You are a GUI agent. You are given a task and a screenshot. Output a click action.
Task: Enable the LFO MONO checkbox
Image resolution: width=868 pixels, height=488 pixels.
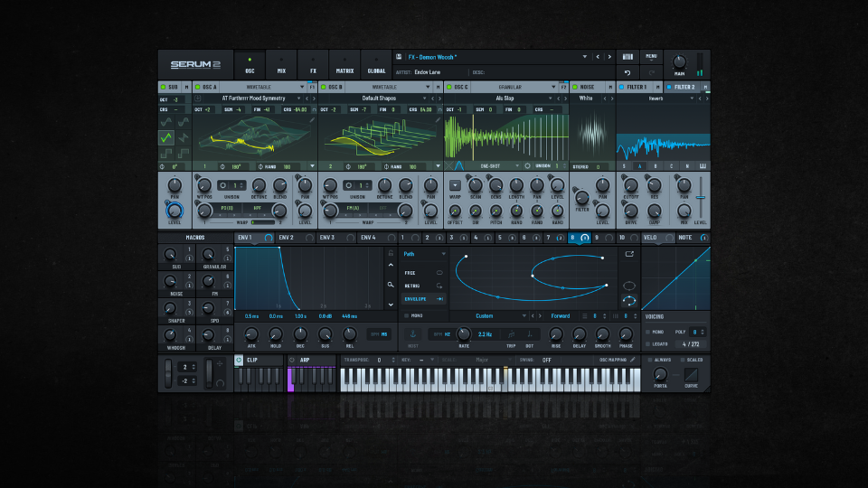pos(406,316)
